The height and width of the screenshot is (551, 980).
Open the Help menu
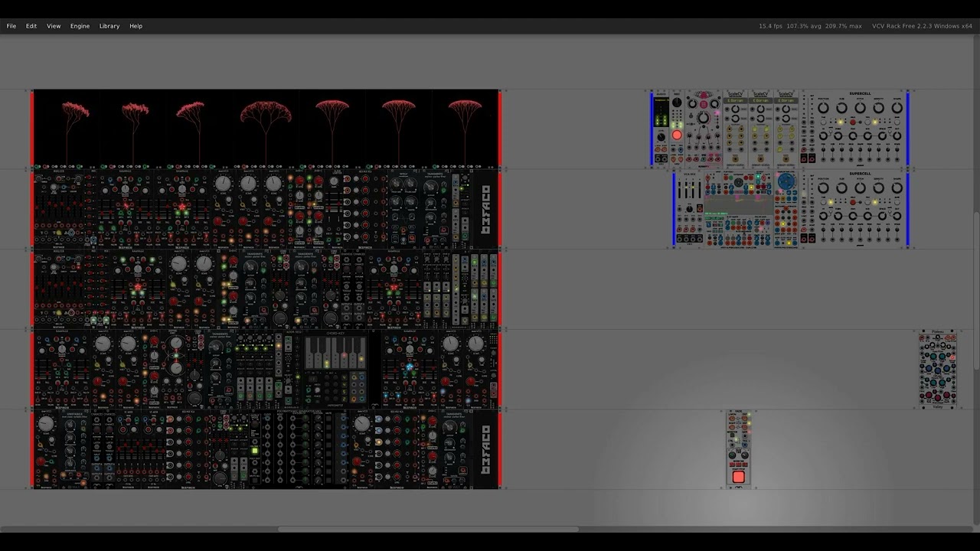136,26
